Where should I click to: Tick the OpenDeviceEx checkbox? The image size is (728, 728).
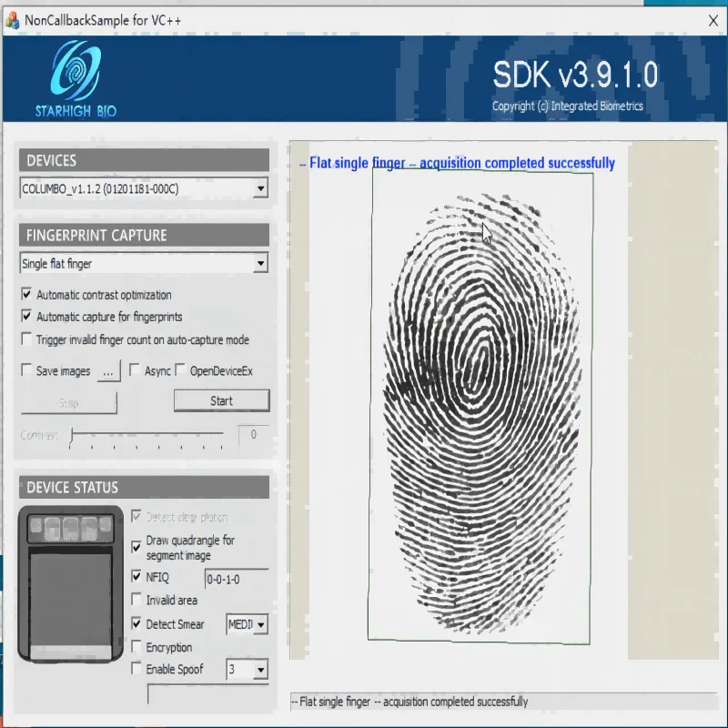[180, 370]
